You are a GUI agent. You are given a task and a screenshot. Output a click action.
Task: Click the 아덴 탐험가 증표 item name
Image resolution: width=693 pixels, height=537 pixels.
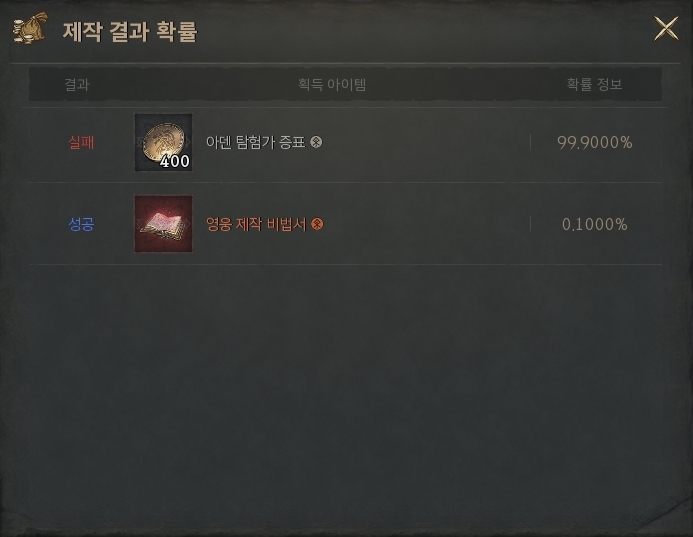pos(255,142)
